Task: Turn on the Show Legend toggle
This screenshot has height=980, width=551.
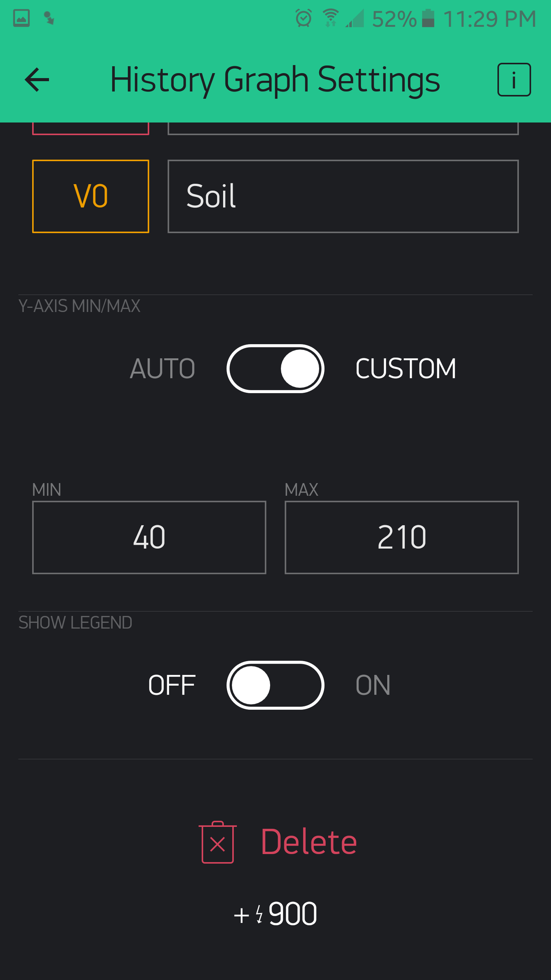Action: [x=275, y=685]
